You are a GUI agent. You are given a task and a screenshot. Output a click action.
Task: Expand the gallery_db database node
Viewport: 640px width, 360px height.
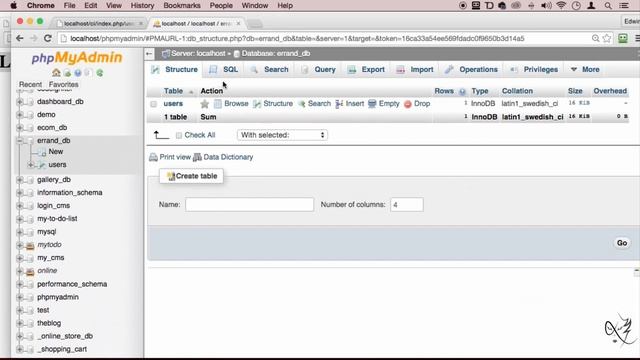point(20,180)
